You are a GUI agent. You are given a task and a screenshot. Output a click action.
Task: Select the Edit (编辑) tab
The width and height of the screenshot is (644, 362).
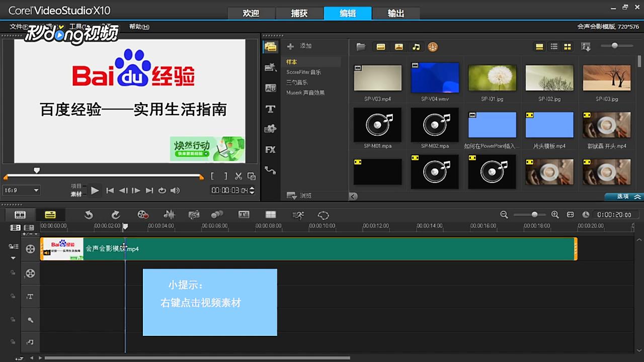[348, 14]
